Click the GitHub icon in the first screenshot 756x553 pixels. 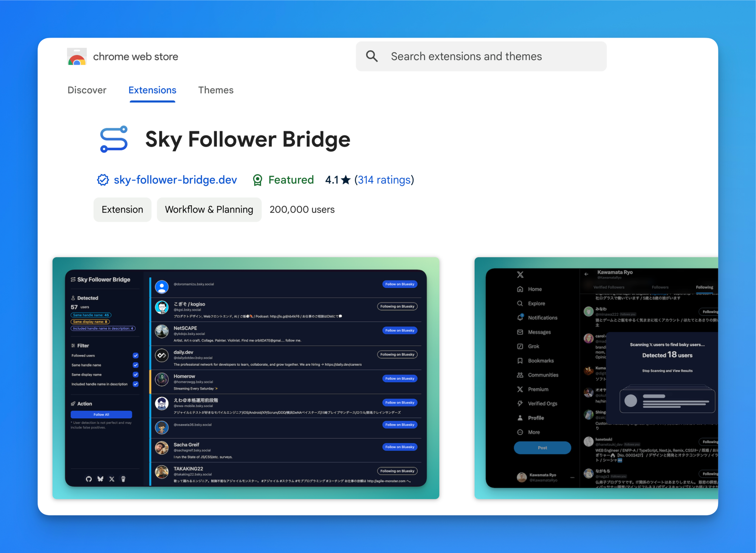89,479
